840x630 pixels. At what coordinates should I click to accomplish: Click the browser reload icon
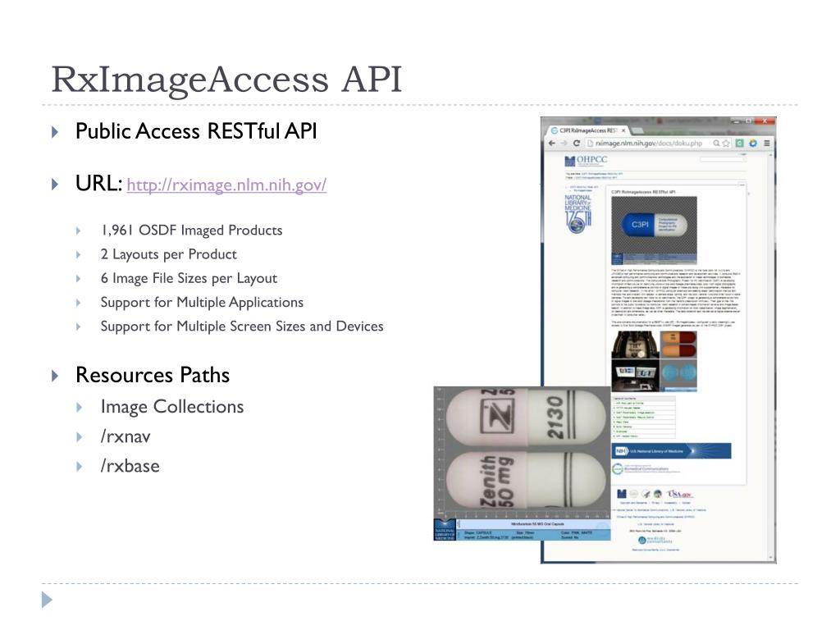pos(577,143)
